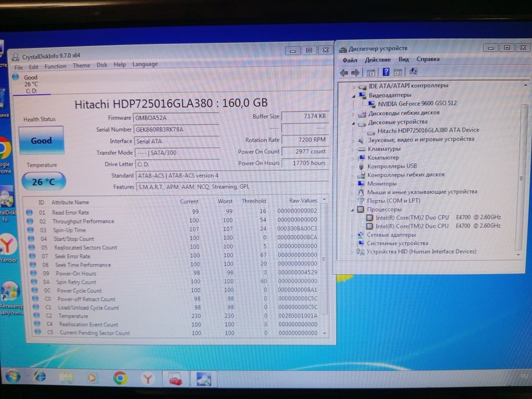Select NVIDIA GeForce 9600 GSO 512 device
Screen dimensions: 532x399
[417, 104]
